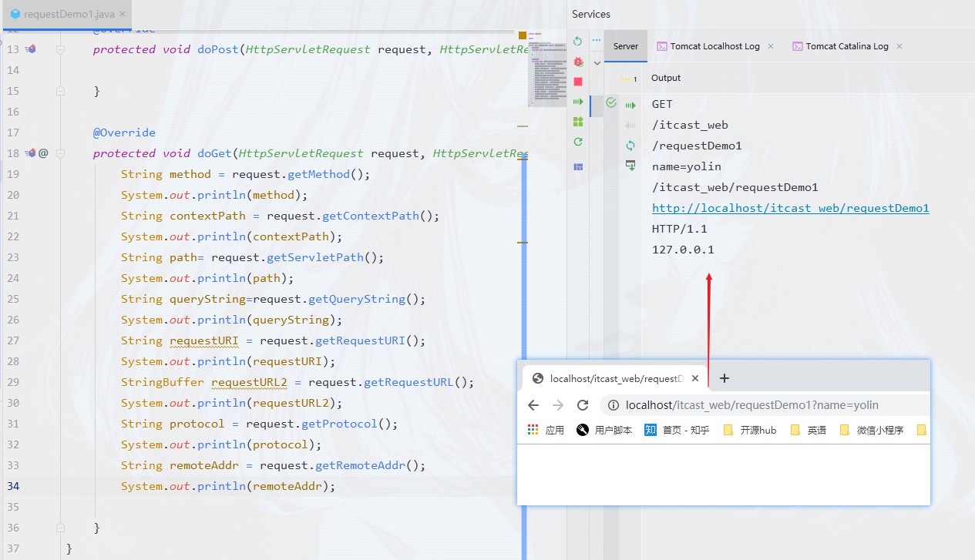The width and height of the screenshot is (975, 560).
Task: Click the green arrows icon below the stop button
Action: pyautogui.click(x=578, y=101)
